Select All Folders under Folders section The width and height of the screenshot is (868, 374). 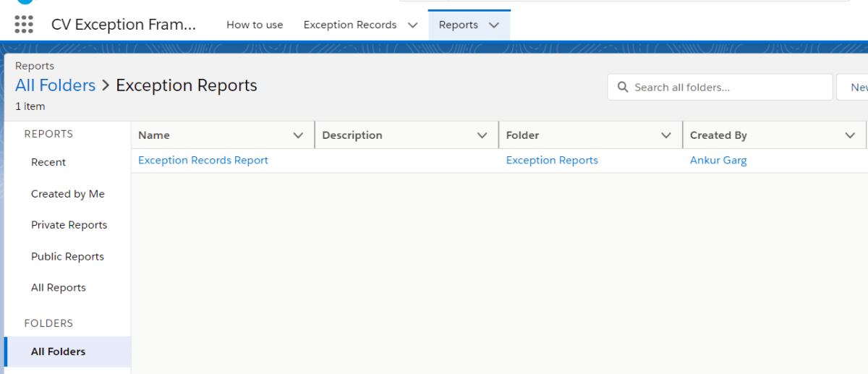pos(58,352)
